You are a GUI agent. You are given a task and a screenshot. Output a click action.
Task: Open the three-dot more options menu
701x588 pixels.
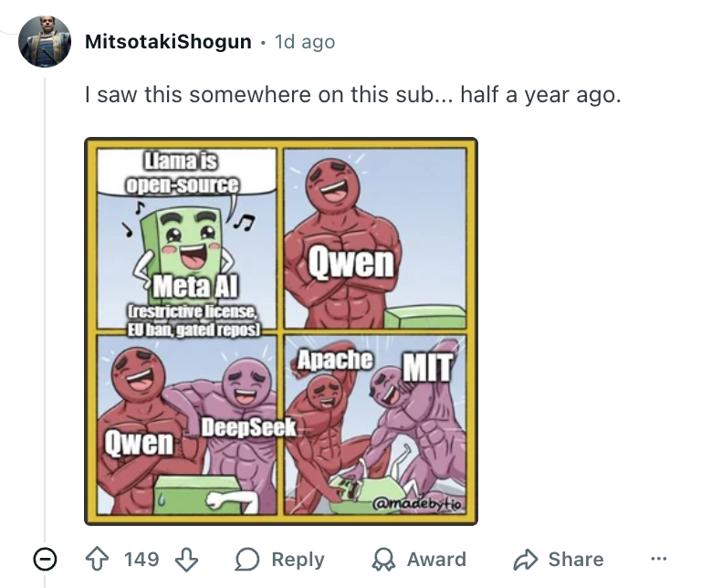658,559
